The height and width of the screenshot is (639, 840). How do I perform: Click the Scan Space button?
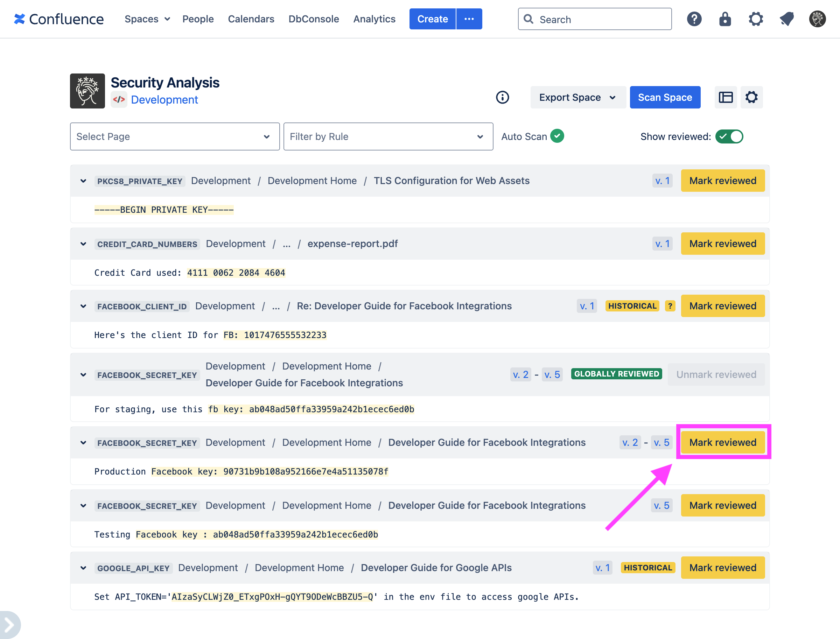coord(665,97)
